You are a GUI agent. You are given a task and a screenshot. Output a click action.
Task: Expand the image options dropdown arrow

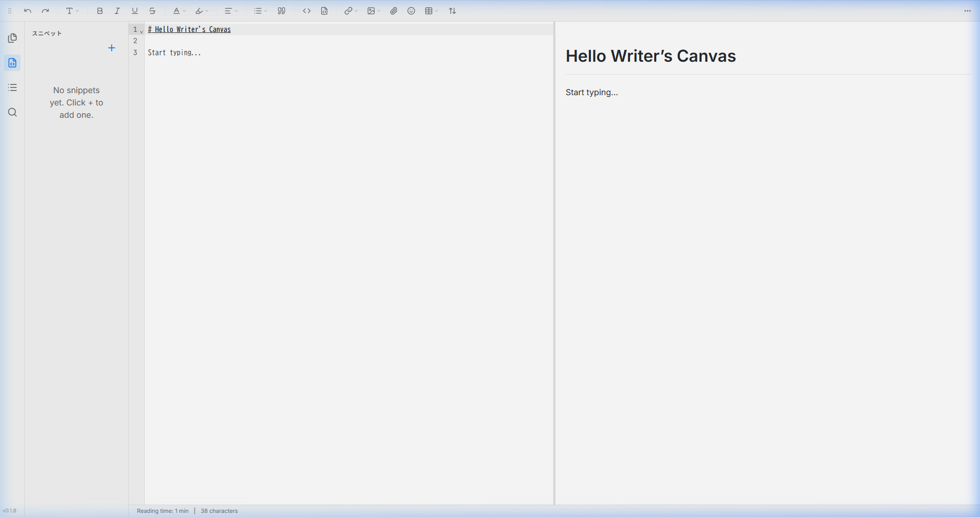(x=379, y=11)
